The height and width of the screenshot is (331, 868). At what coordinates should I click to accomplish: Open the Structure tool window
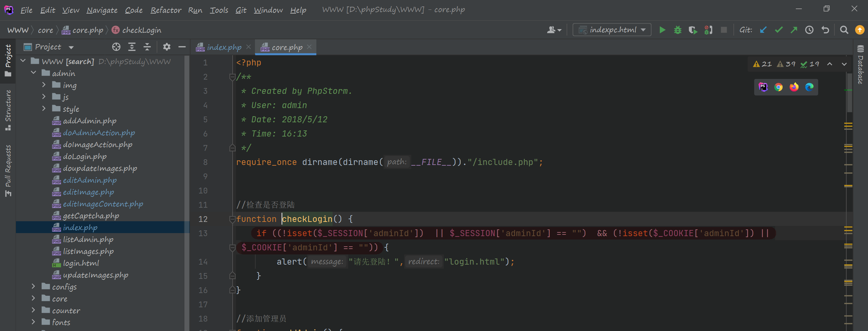point(8,110)
